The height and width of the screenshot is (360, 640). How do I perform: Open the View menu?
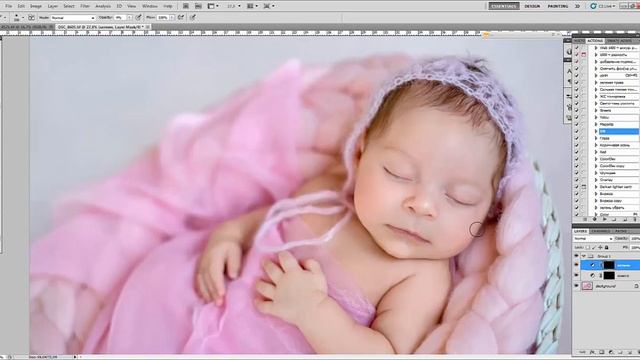(131, 6)
